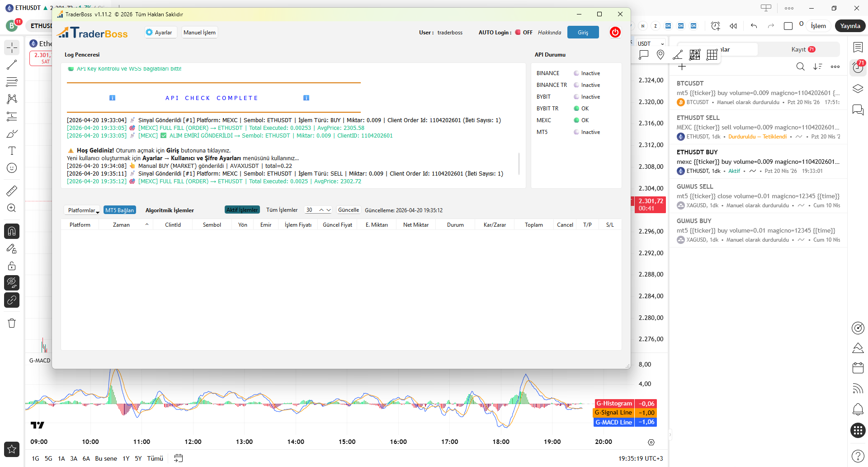Screen dimensions: 868x467
Task: Select the trend angle drawing tool
Action: pos(677,55)
